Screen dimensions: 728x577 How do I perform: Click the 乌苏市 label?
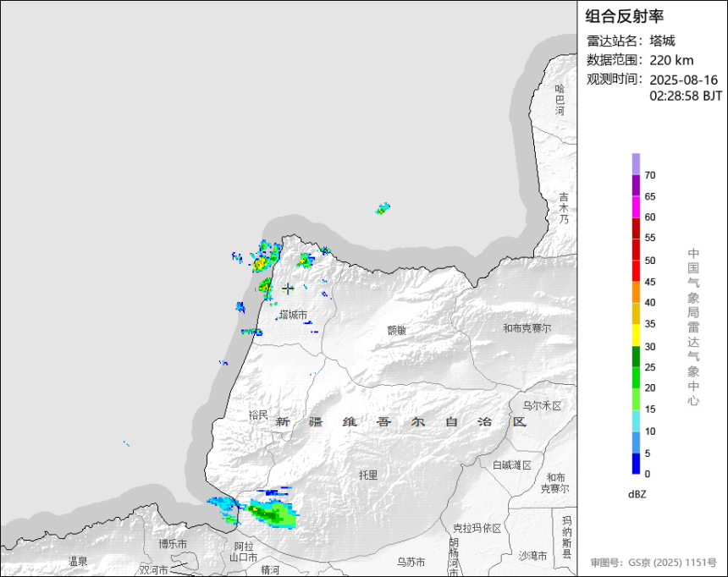tap(411, 562)
